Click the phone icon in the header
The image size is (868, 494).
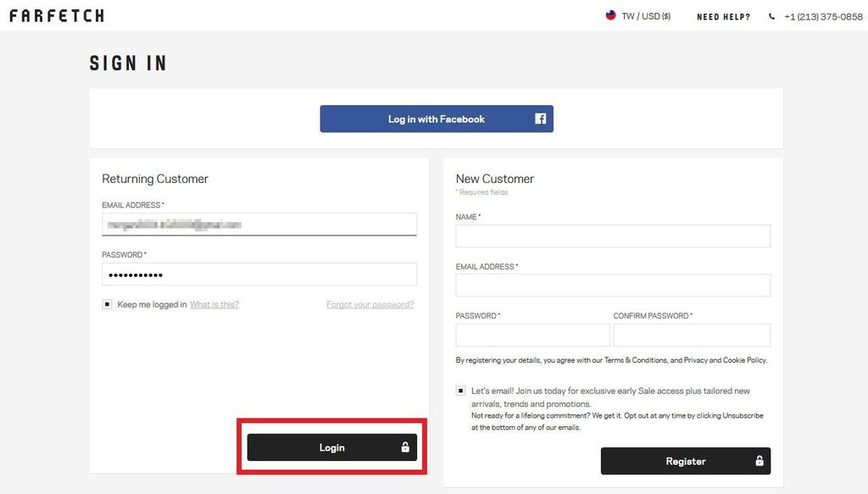point(771,17)
